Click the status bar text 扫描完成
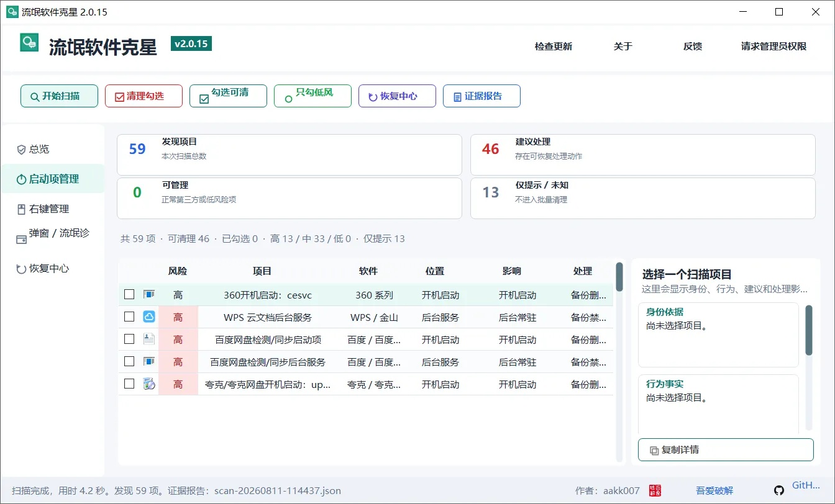 tap(176, 490)
